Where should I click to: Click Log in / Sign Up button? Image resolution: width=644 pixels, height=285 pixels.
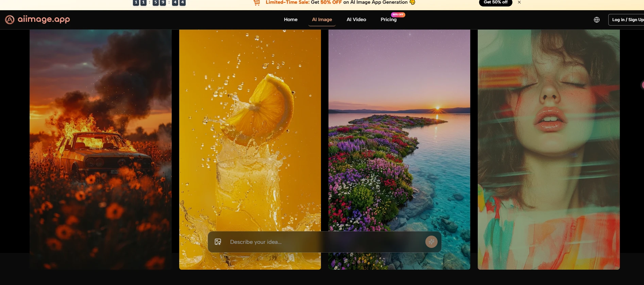tap(627, 20)
